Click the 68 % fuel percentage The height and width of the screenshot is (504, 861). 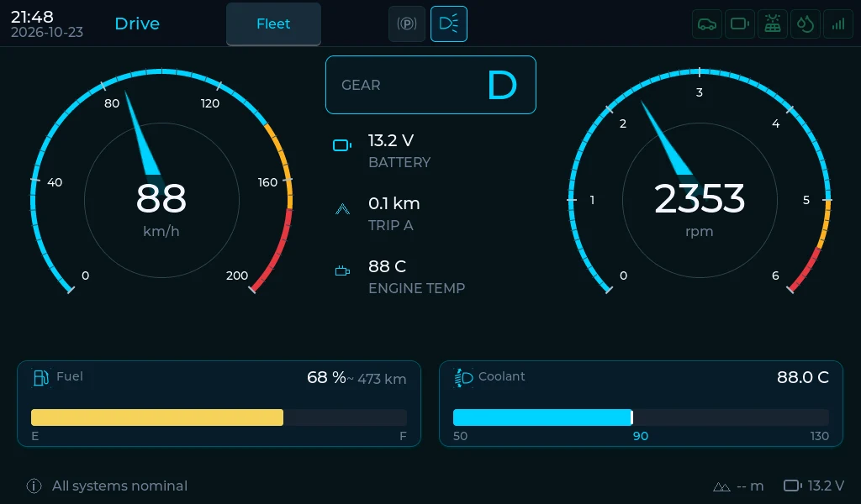coord(326,377)
